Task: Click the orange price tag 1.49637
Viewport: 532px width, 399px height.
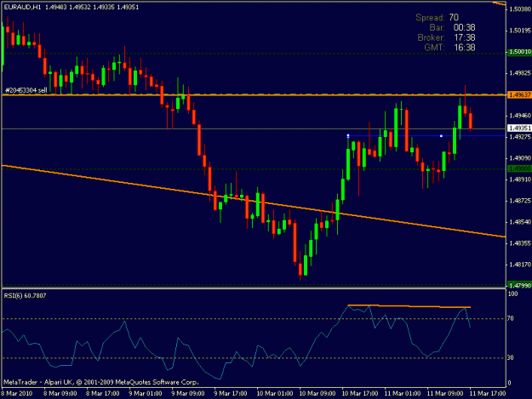Action: pos(519,94)
